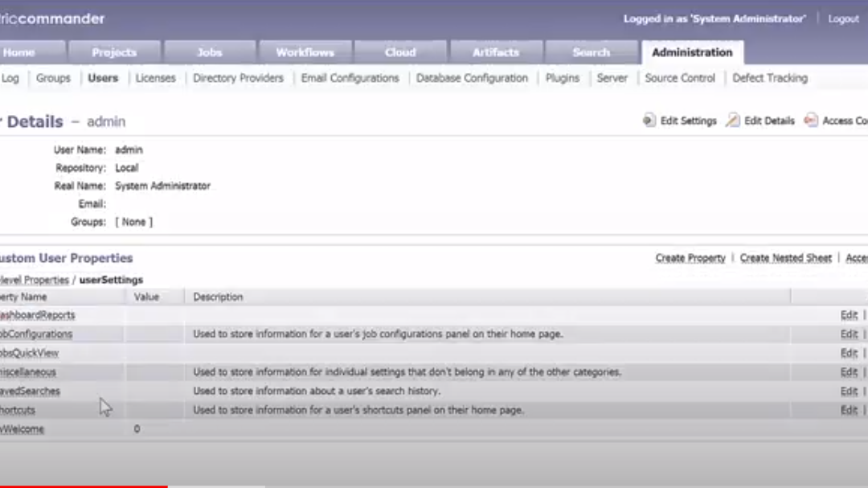Click the Edit Settings gear icon

(x=649, y=121)
